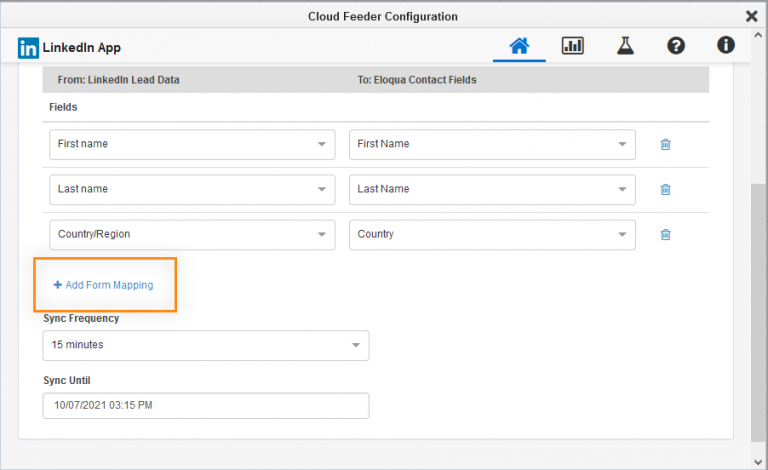
Task: Open the LinkedIn First name dropdown
Action: pos(192,144)
